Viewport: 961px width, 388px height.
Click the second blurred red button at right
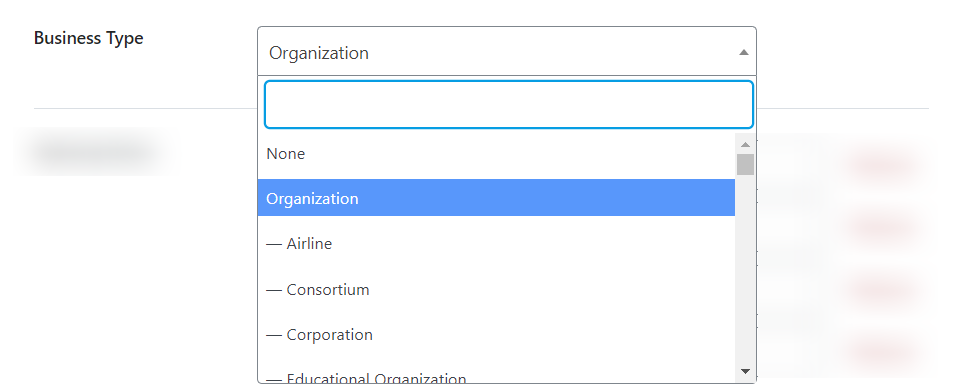tap(881, 227)
